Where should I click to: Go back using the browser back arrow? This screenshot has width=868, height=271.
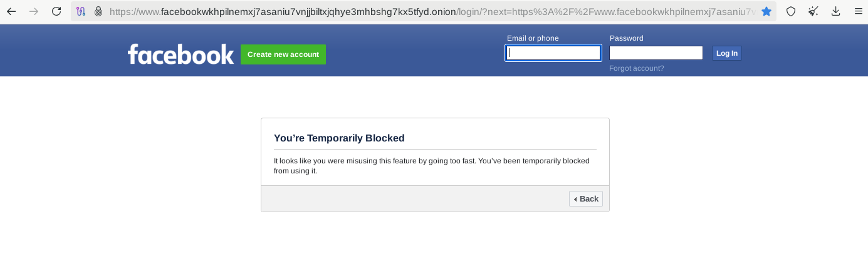11,11
